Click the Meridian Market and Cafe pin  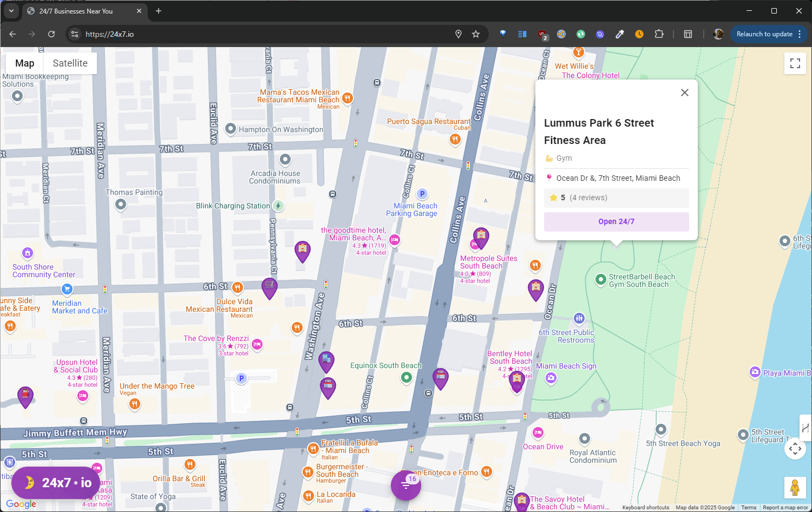[67, 289]
